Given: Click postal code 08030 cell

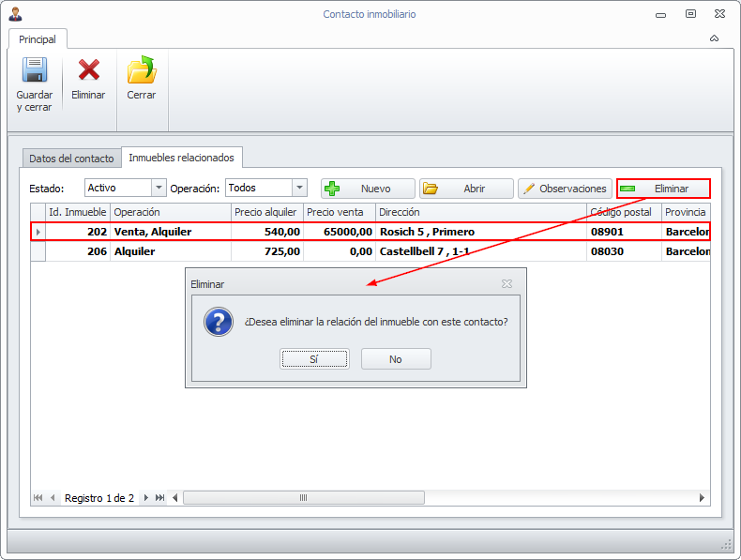Looking at the screenshot, I should 625,251.
